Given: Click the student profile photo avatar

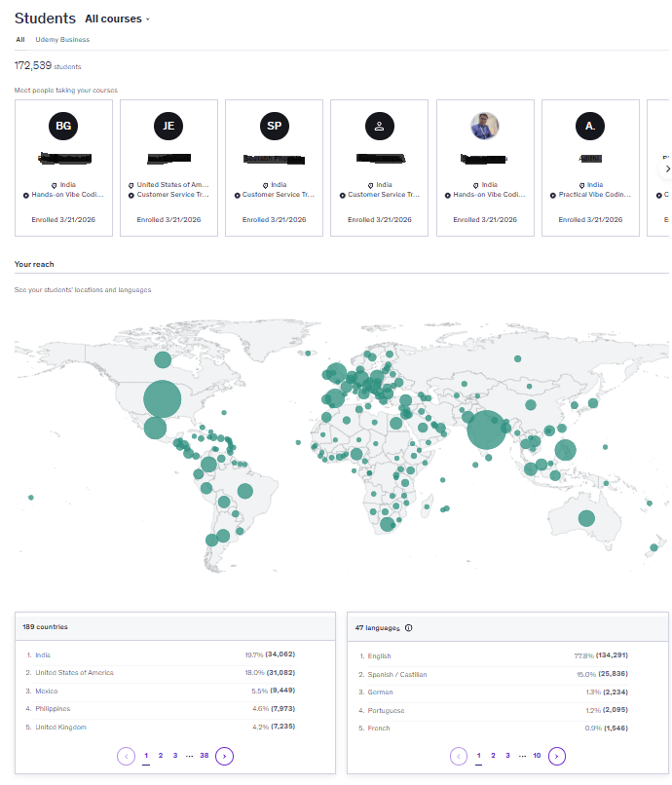Looking at the screenshot, I should click(x=485, y=126).
